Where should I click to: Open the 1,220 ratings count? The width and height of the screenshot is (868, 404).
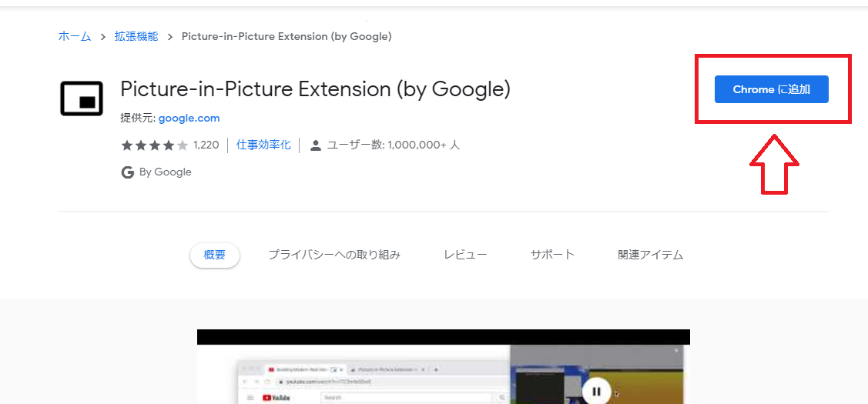(206, 145)
